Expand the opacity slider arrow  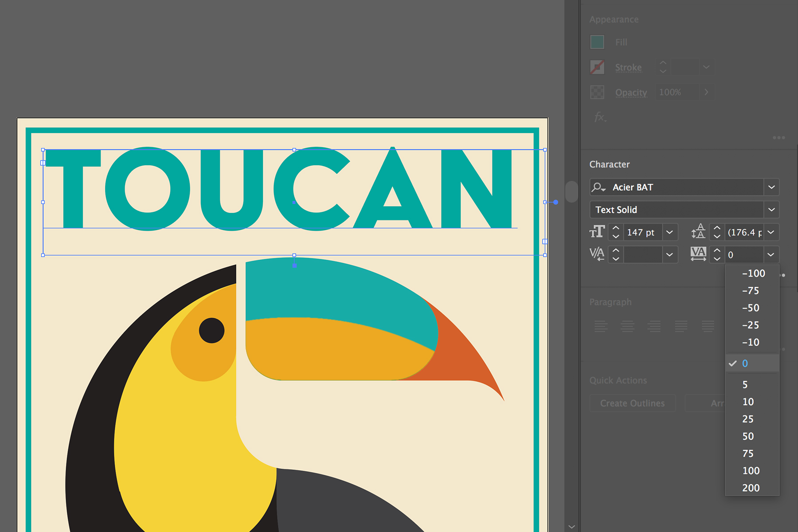coord(706,92)
